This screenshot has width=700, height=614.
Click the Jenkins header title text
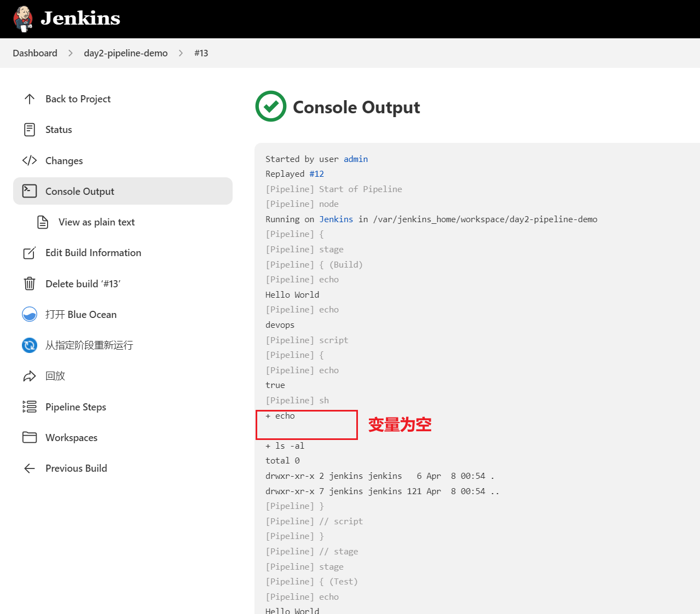(80, 18)
